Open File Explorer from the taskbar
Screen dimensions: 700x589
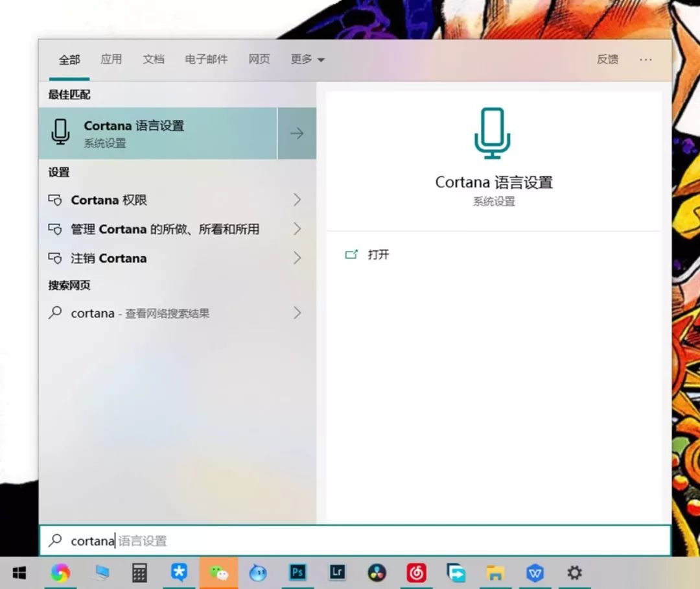point(496,573)
